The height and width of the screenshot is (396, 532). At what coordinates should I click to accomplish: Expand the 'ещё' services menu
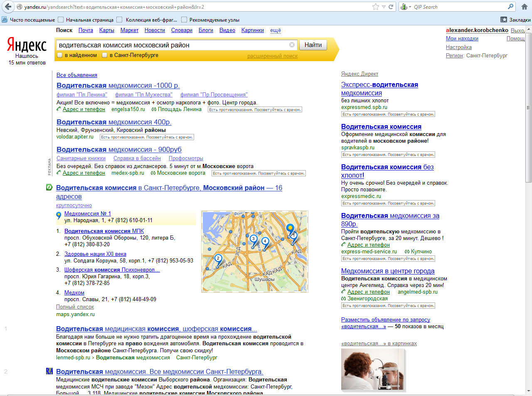point(275,30)
